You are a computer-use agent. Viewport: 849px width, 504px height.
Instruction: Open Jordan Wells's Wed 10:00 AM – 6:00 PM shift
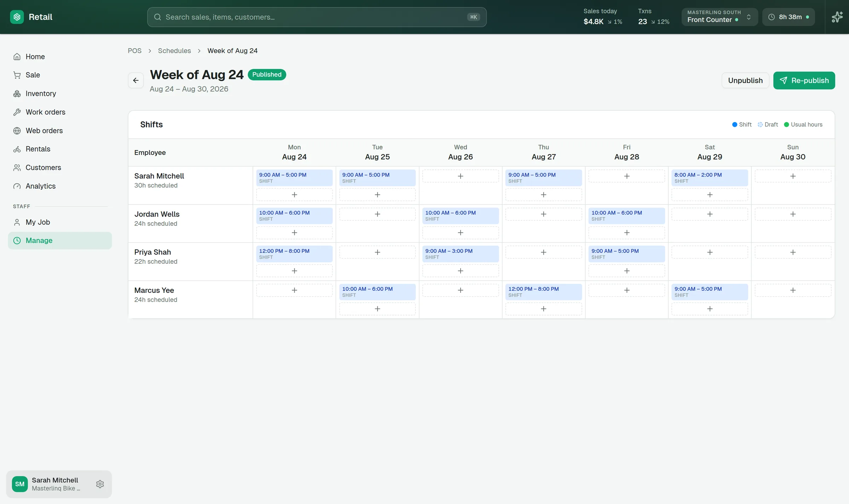(x=460, y=216)
